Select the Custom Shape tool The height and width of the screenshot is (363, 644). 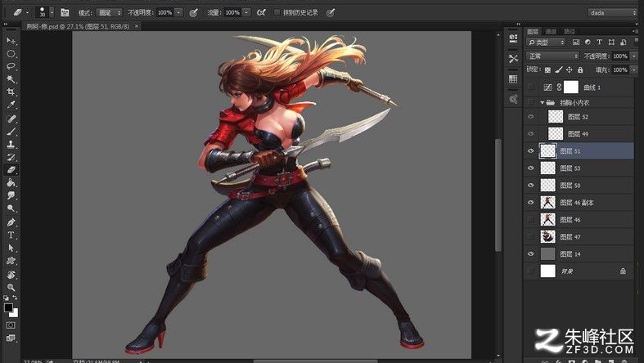pyautogui.click(x=11, y=261)
